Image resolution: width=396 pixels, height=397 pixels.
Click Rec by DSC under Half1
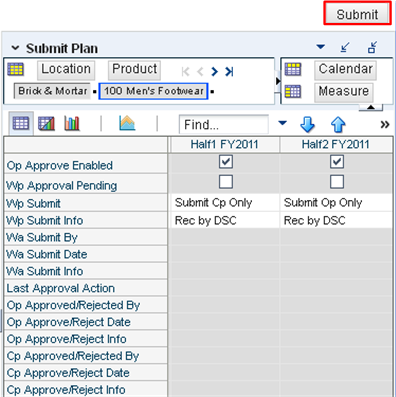tap(225, 220)
